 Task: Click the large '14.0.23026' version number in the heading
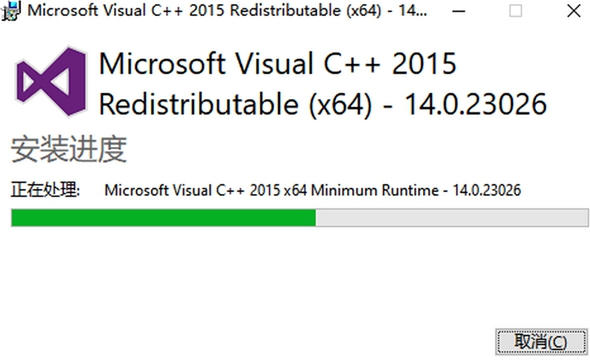pos(475,104)
